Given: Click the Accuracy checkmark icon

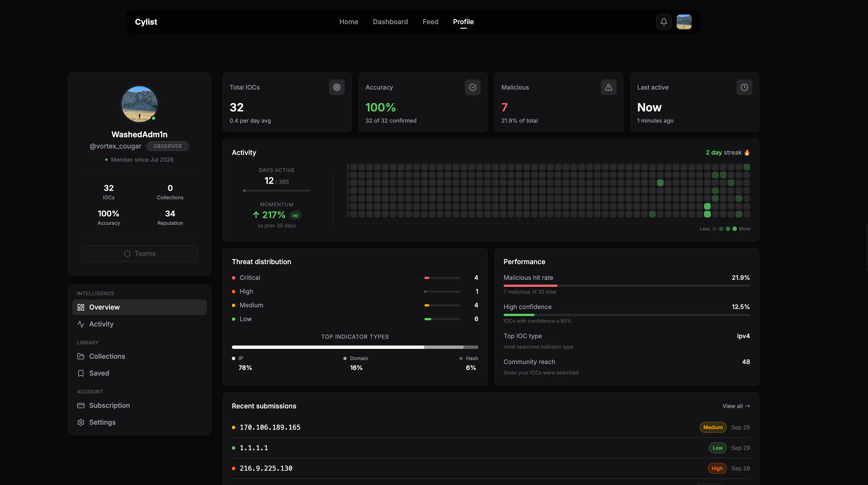Looking at the screenshot, I should (472, 87).
